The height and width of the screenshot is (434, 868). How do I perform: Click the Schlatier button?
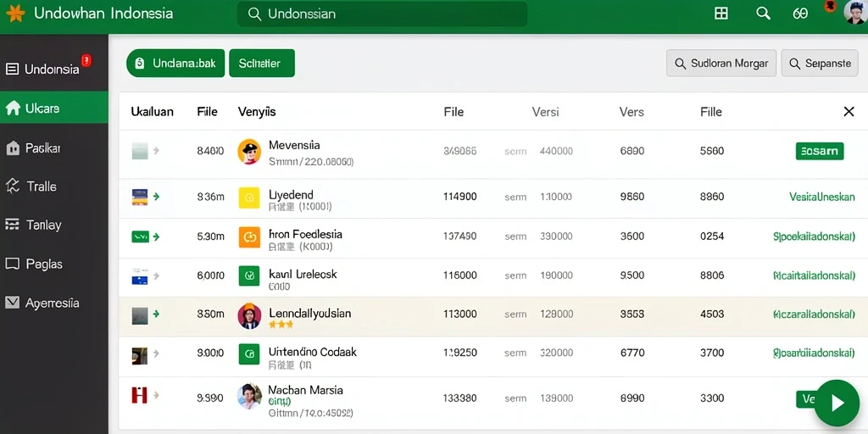261,63
